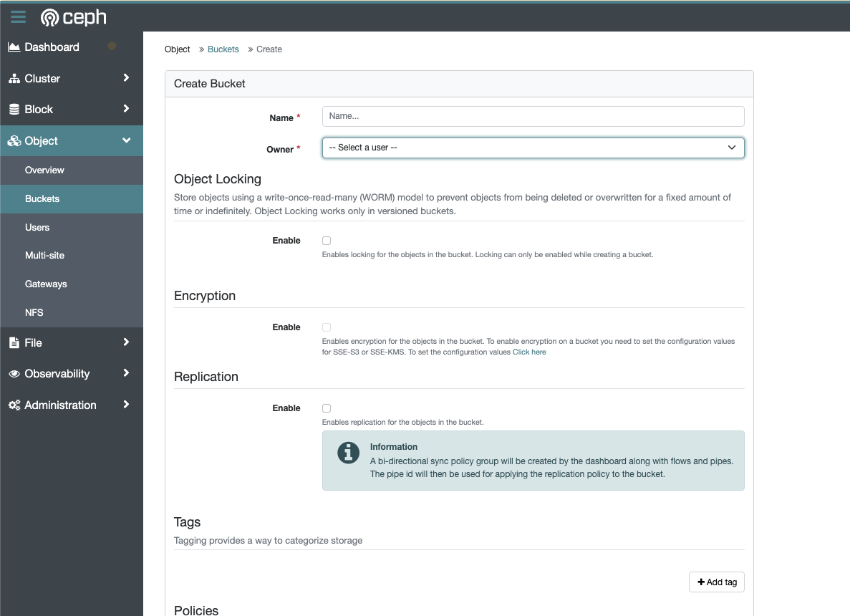Open the Multi-site menu item
Image resolution: width=850 pixels, height=616 pixels.
pos(44,256)
